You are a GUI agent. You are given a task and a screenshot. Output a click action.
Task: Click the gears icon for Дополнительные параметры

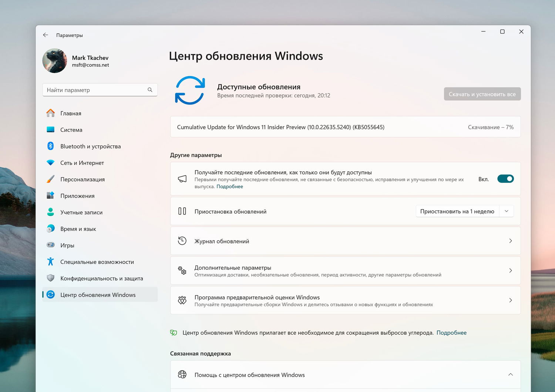[x=182, y=271]
